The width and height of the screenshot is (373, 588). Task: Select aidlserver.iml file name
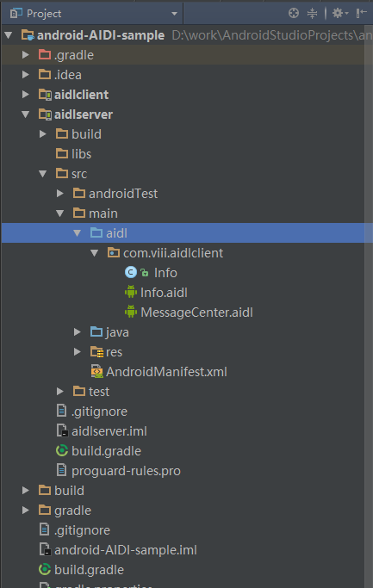click(109, 431)
